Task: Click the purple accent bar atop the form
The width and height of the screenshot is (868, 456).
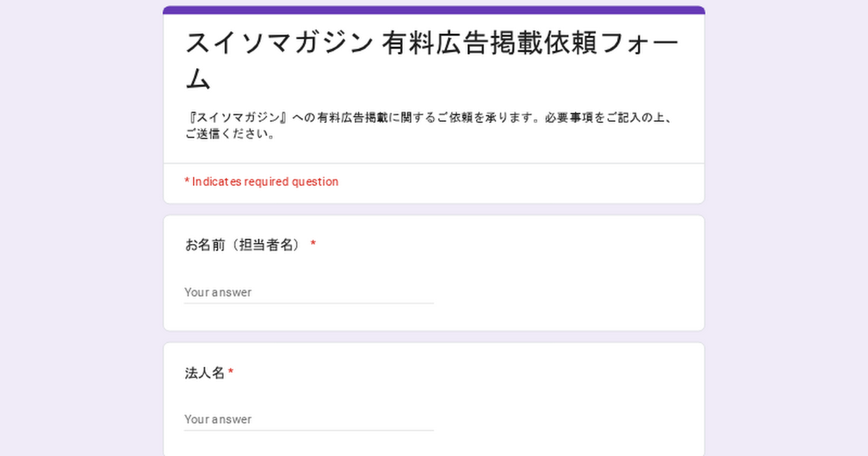Action: pos(434,10)
